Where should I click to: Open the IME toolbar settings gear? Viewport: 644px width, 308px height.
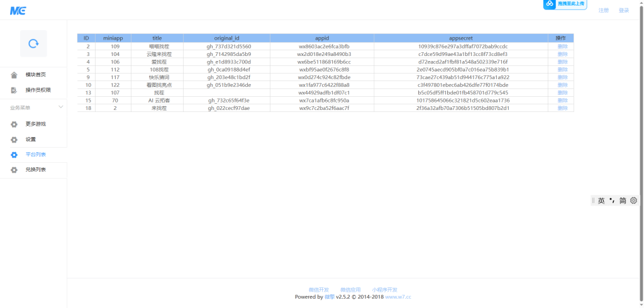tap(633, 201)
